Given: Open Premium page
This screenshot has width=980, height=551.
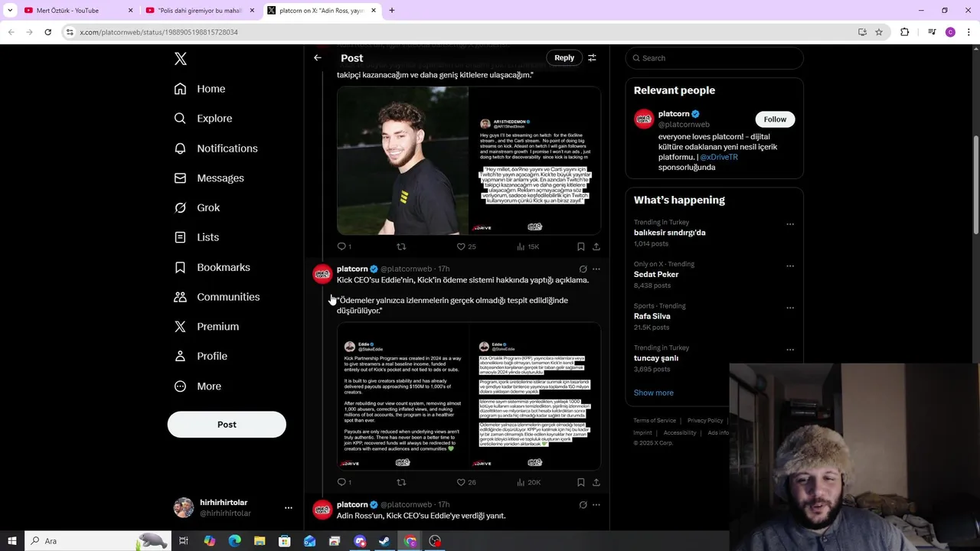Looking at the screenshot, I should coord(207,327).
